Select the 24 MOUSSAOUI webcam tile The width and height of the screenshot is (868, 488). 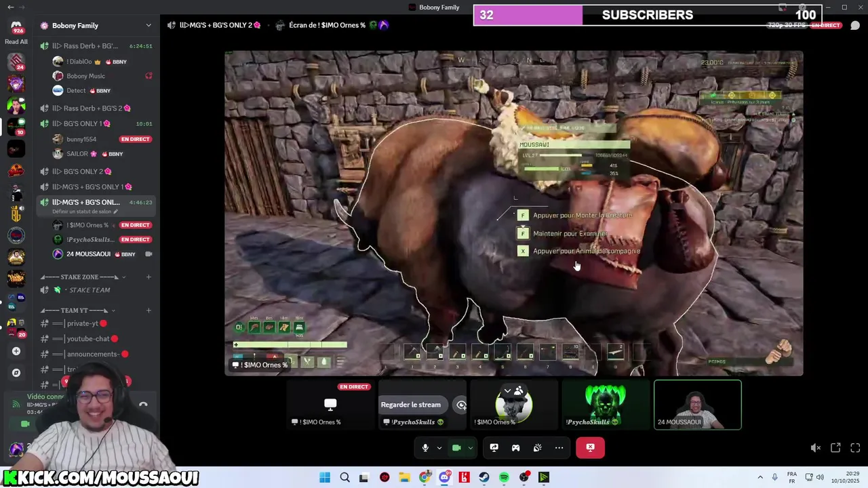coord(698,405)
